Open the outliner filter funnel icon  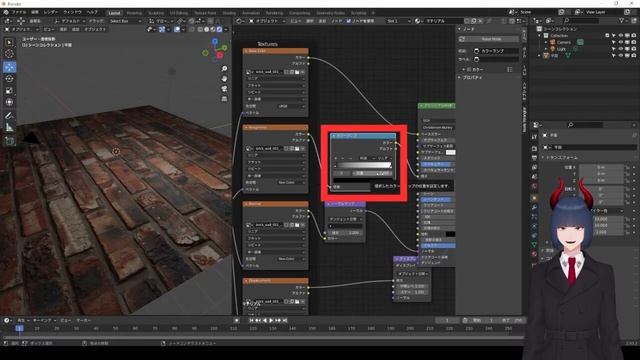[622, 20]
